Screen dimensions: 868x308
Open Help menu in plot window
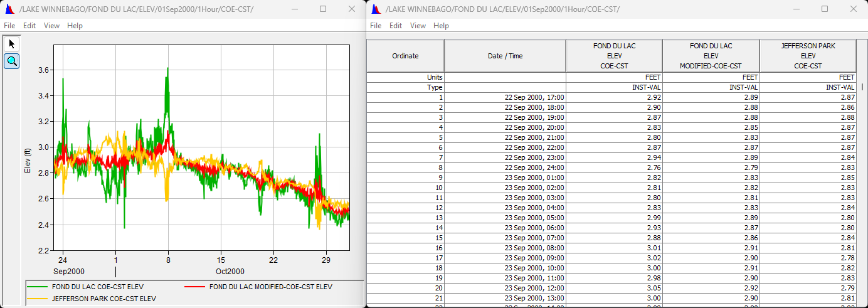(75, 26)
